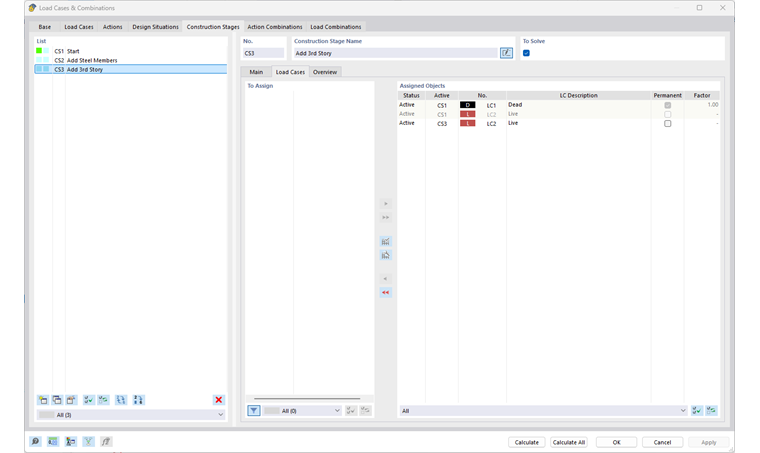Image resolution: width=760 pixels, height=453 pixels.
Task: Open the All (3) list filter dropdown
Action: pos(131,415)
